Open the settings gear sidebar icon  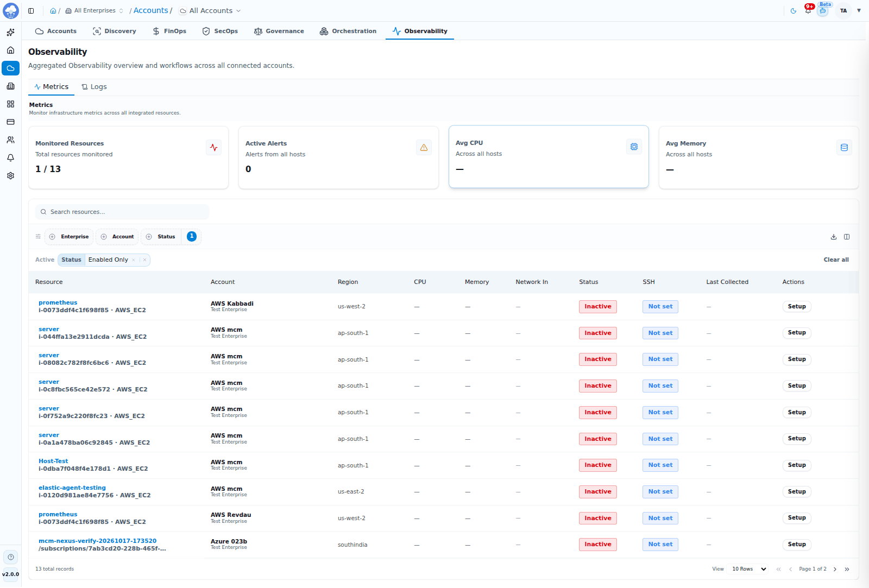tap(10, 176)
